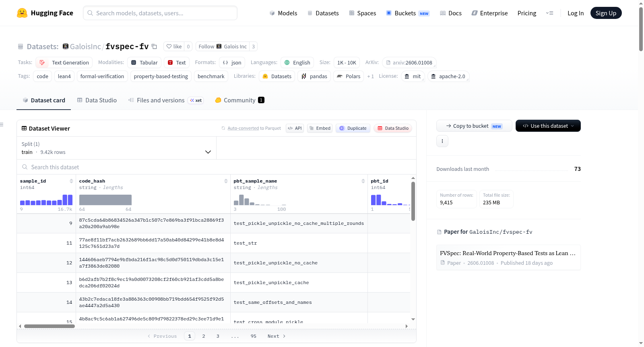This screenshot has height=347, width=644.
Task: Open the API code icon button
Action: [x=295, y=128]
